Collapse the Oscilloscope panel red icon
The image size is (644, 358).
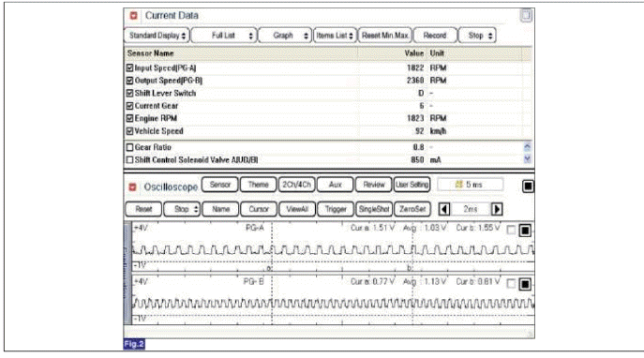pos(133,187)
